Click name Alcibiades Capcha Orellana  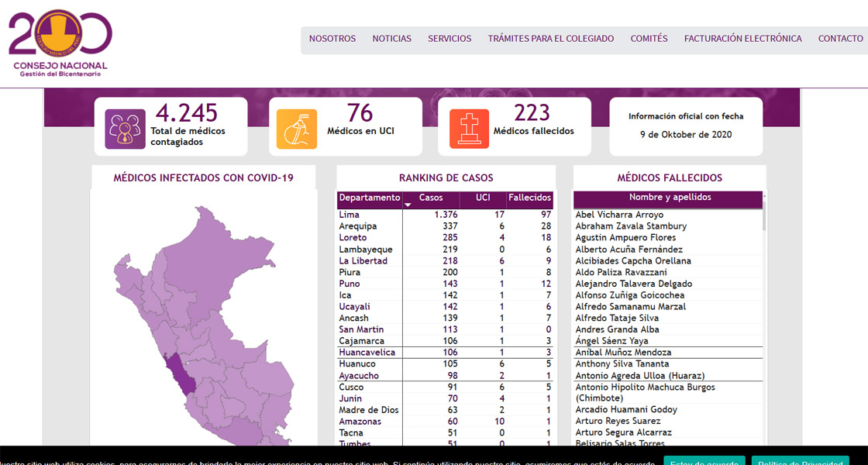(633, 260)
